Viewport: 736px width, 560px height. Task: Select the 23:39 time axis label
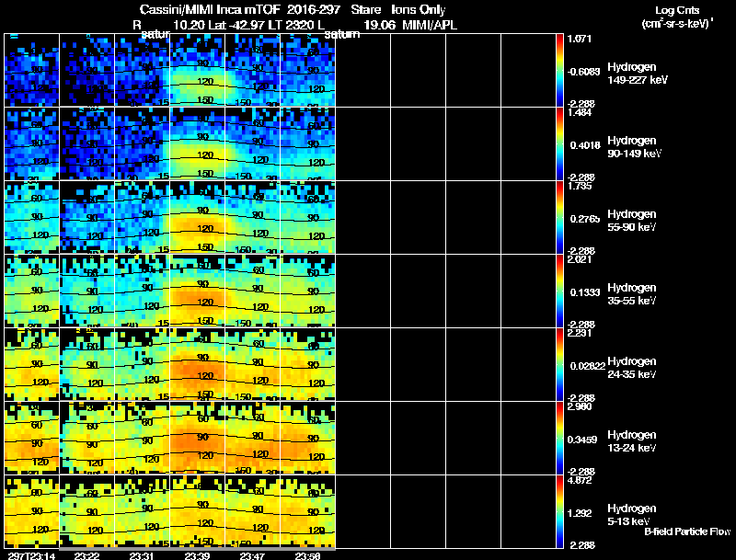[197, 555]
